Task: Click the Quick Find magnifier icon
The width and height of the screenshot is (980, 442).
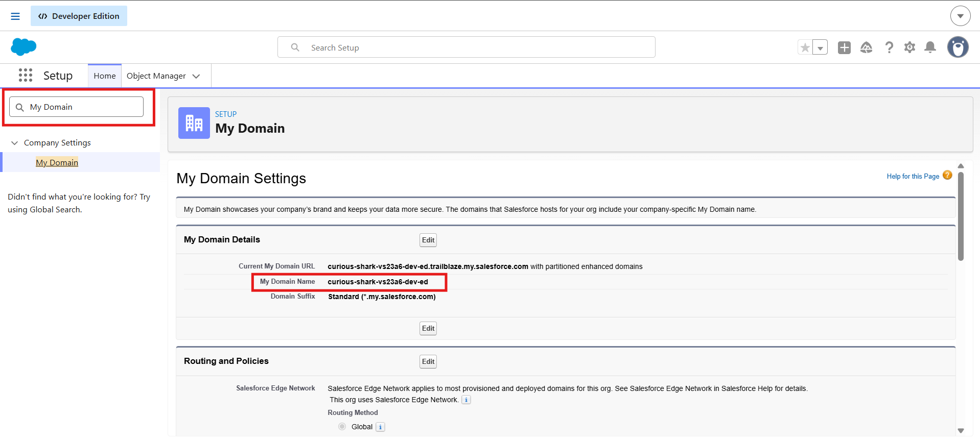Action: 20,107
